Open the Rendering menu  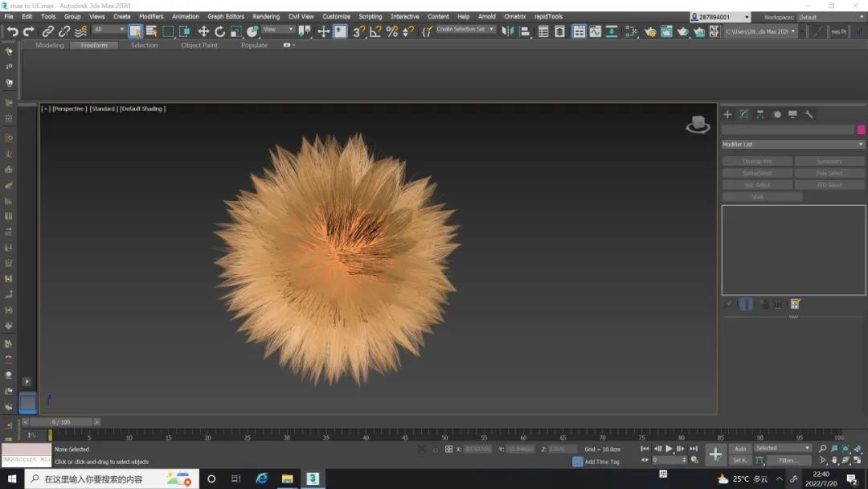click(266, 16)
